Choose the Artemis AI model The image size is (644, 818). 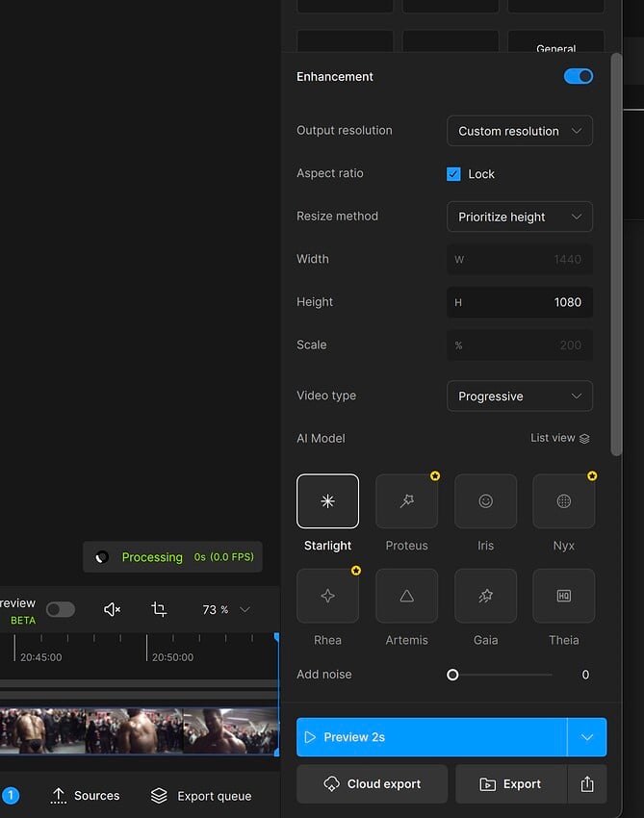tap(406, 596)
